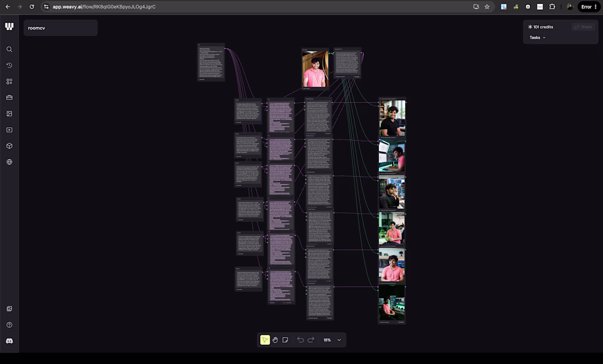Screen dimensions: 603x364
Task: Click the round white extension icon
Action: [x=528, y=7]
